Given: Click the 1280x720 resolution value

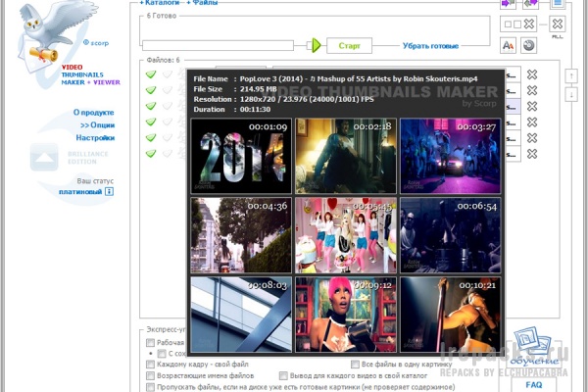Looking at the screenshot, I should (259, 99).
